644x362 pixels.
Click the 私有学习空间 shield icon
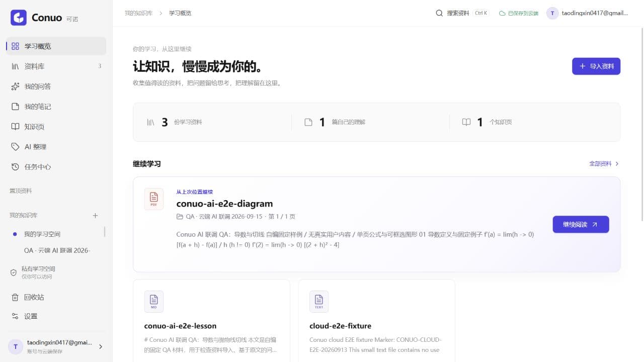(14, 273)
